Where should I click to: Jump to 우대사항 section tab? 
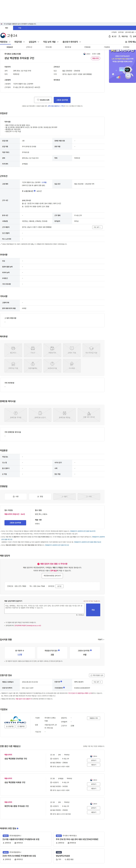pyautogui.click(x=48, y=47)
